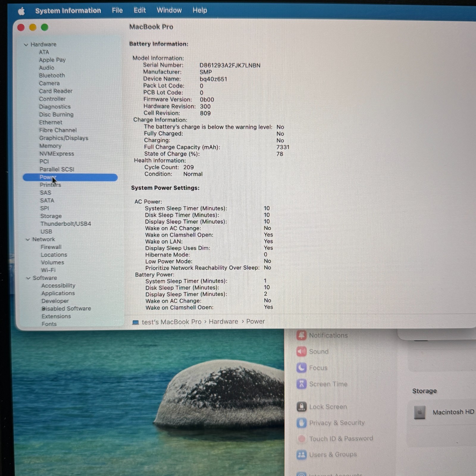Select Applications under Software
The height and width of the screenshot is (476, 476).
tap(58, 293)
